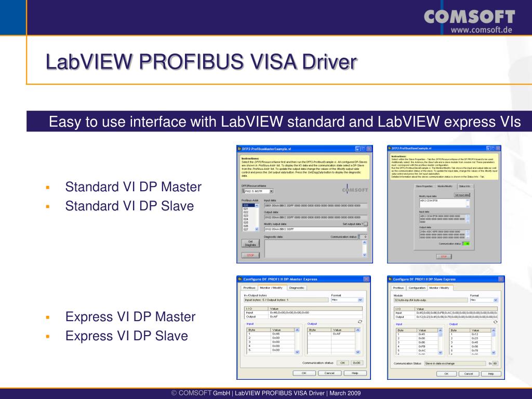Switch to Status Info tab in Slave Example
Image resolution: width=532 pixels, height=399 pixels.
[x=464, y=187]
